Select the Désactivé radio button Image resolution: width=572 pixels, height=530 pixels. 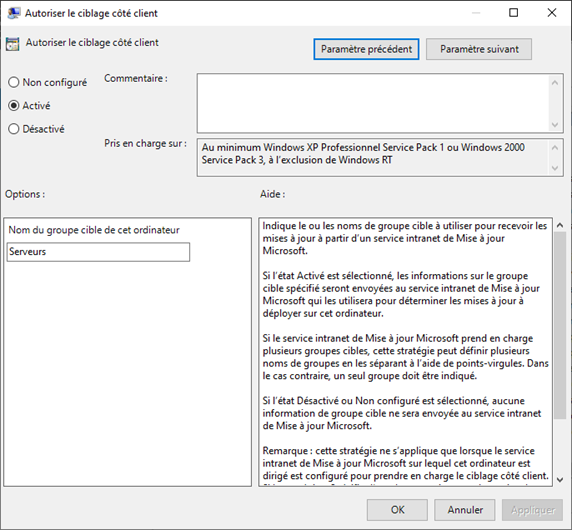coord(13,129)
